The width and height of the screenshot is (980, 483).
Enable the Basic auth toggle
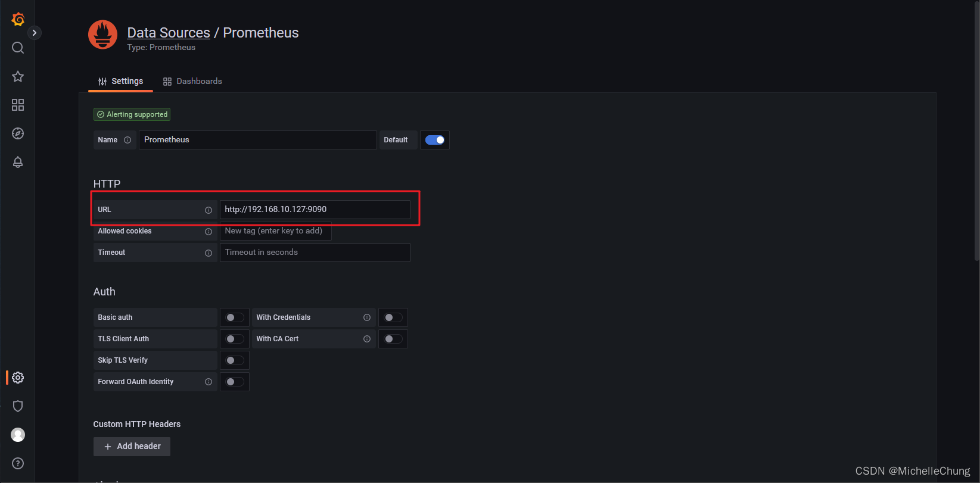(x=235, y=317)
